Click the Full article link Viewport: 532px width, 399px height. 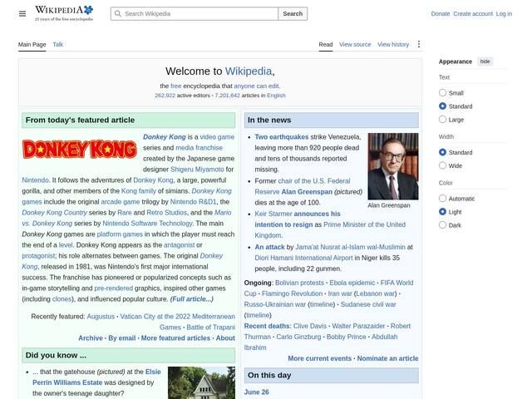click(x=192, y=299)
